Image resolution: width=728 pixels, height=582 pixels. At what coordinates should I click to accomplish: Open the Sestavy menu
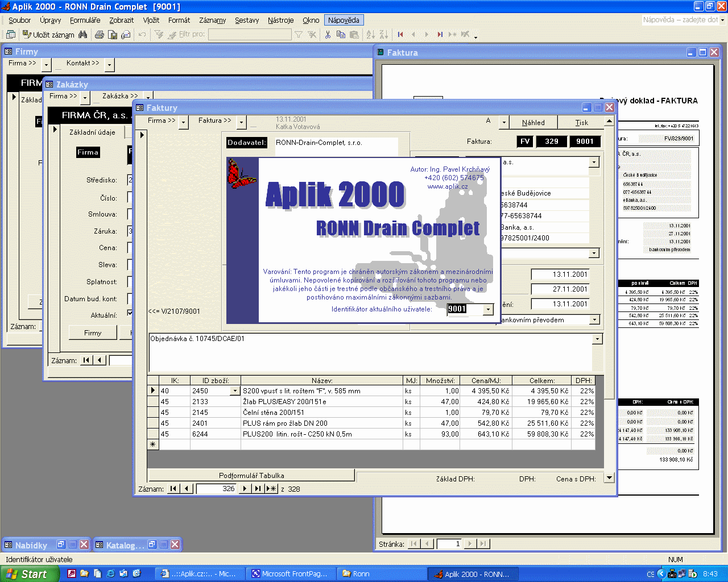pyautogui.click(x=247, y=20)
